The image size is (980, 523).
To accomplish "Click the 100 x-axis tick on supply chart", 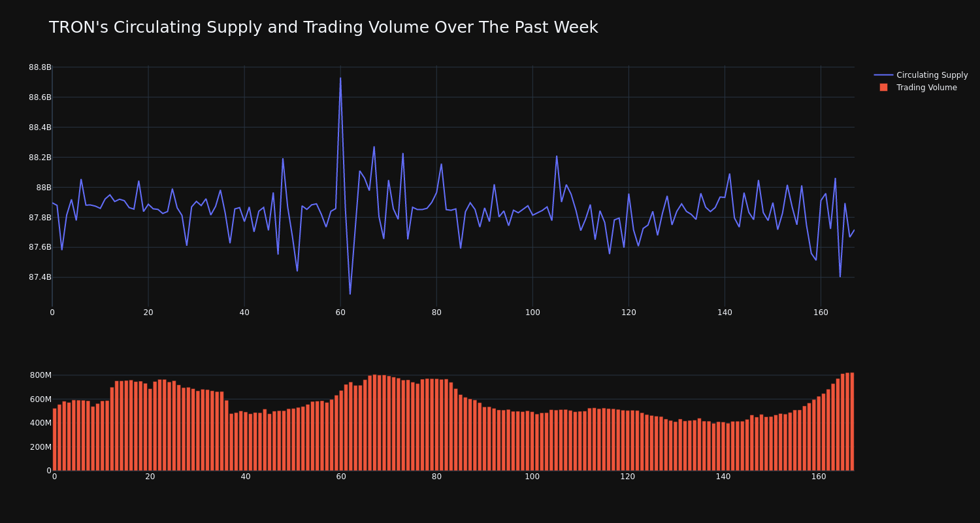I will 532,312.
